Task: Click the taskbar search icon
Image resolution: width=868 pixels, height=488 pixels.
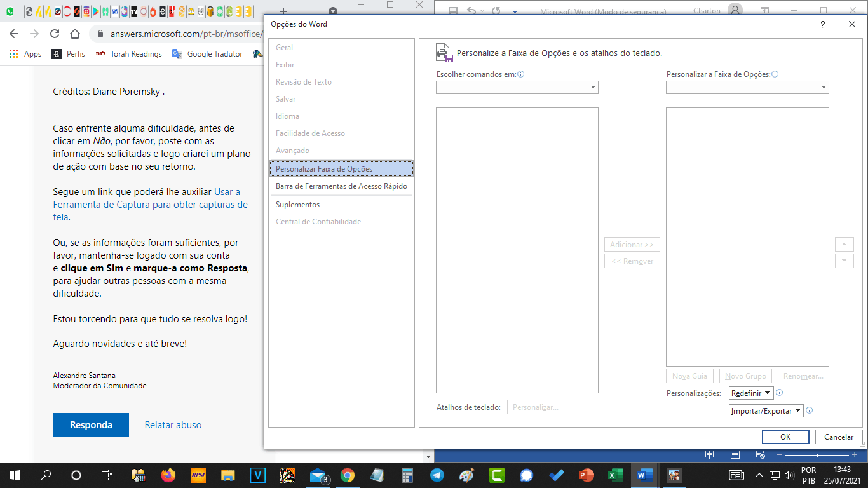Action: [x=46, y=475]
